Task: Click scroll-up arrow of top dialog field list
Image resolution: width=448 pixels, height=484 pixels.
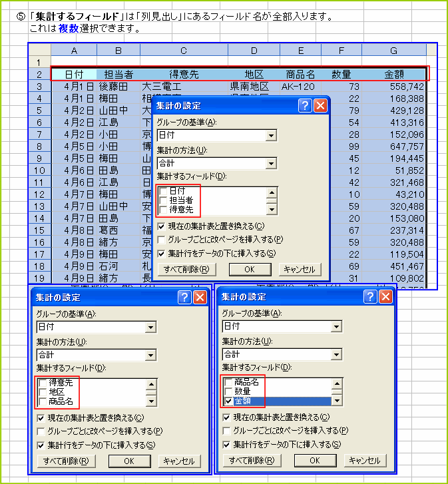Action: (272, 193)
